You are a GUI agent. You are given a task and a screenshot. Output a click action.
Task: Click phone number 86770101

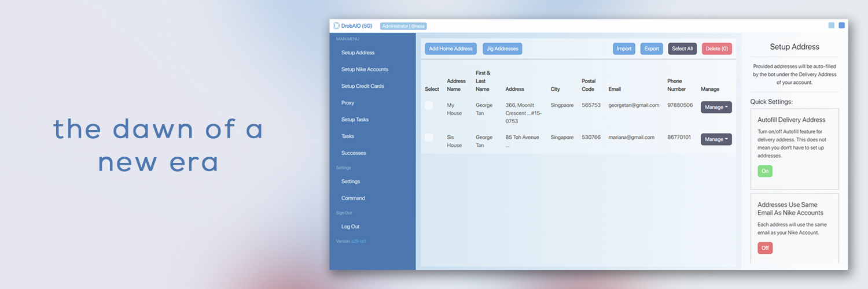click(x=680, y=138)
